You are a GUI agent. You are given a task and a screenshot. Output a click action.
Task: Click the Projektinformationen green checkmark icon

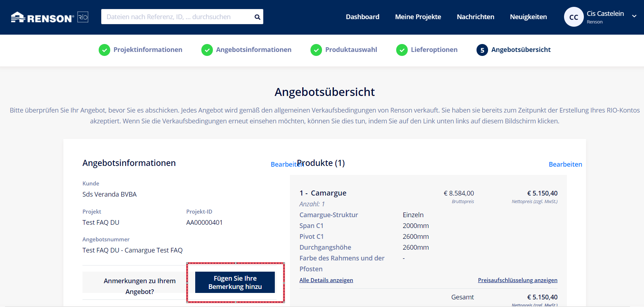tap(104, 50)
